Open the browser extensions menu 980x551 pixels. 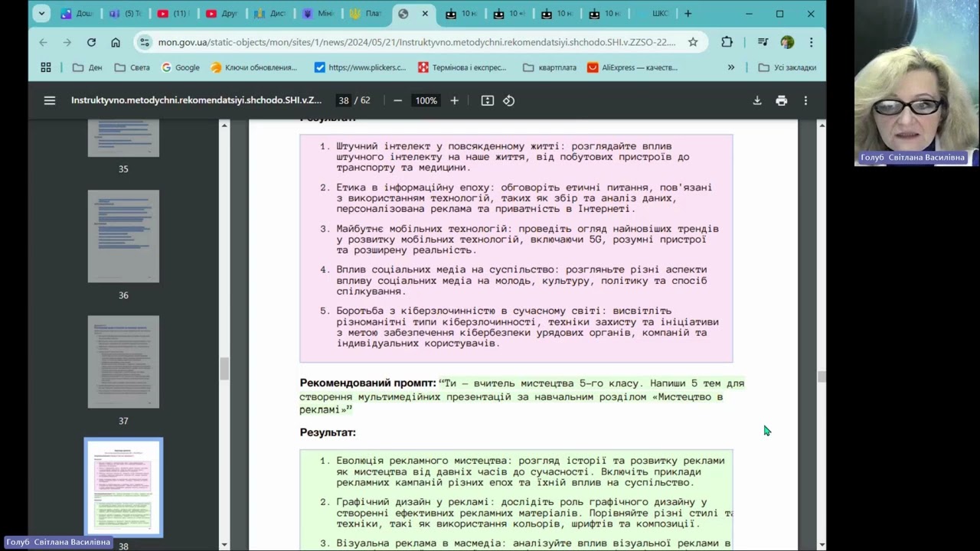pos(727,42)
